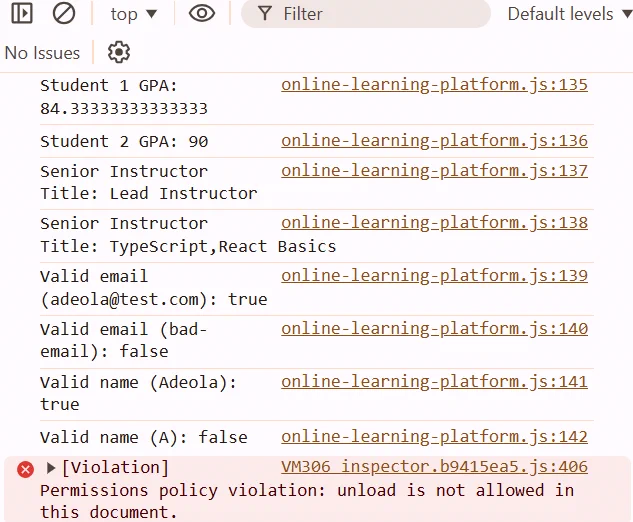Select the 84.33333333333333 value
Screen dimensions: 633x522
[124, 109]
